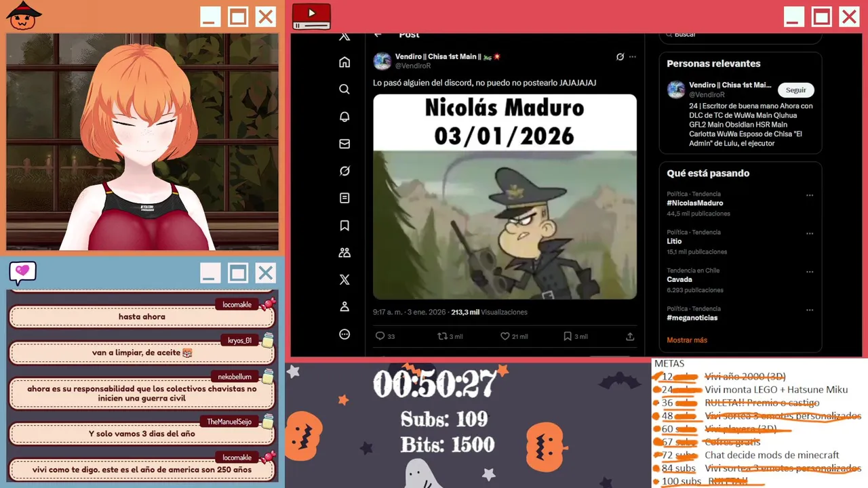Viewport: 868px width, 488px height.
Task: Open the Litio trend
Action: tap(674, 241)
